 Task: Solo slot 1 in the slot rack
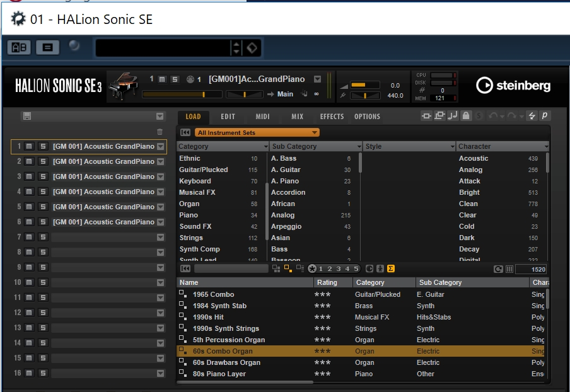(43, 146)
